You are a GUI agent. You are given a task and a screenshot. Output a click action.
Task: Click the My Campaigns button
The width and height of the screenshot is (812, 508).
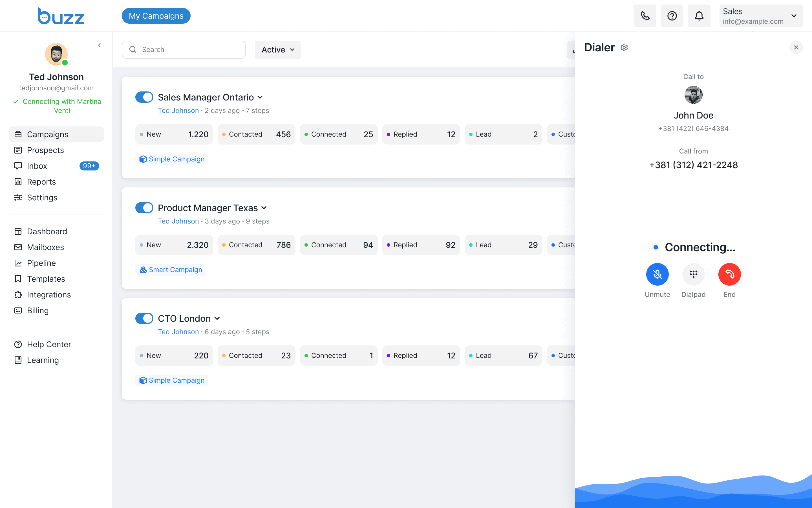pyautogui.click(x=156, y=16)
